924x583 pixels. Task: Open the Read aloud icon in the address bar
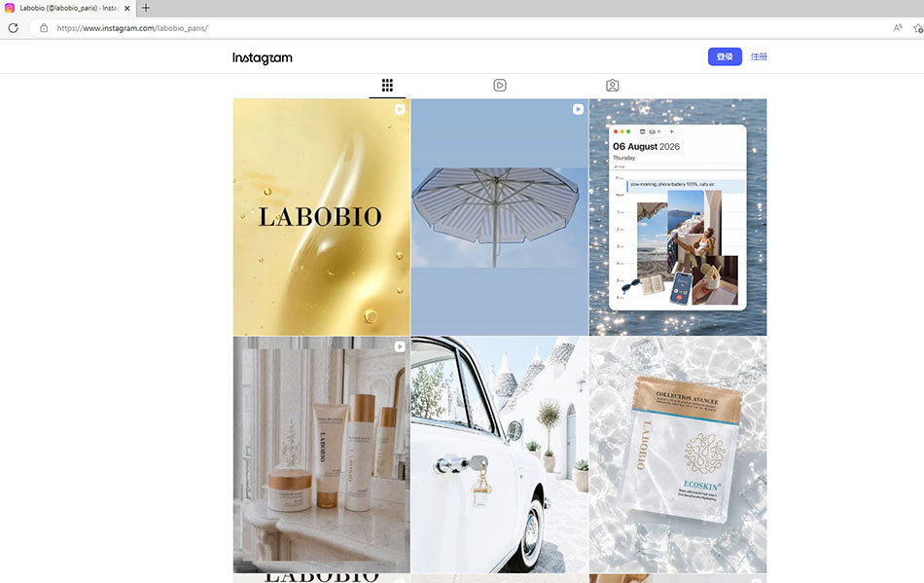tap(898, 27)
